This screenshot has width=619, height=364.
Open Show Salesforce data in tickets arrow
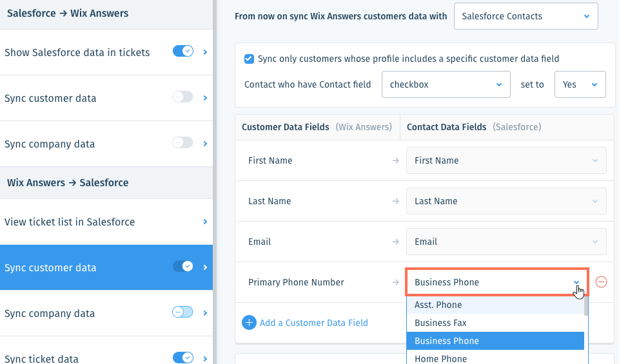(205, 52)
